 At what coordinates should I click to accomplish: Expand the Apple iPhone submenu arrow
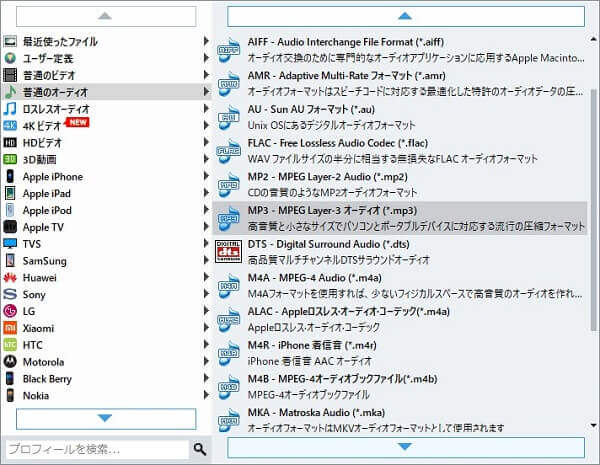(x=206, y=176)
